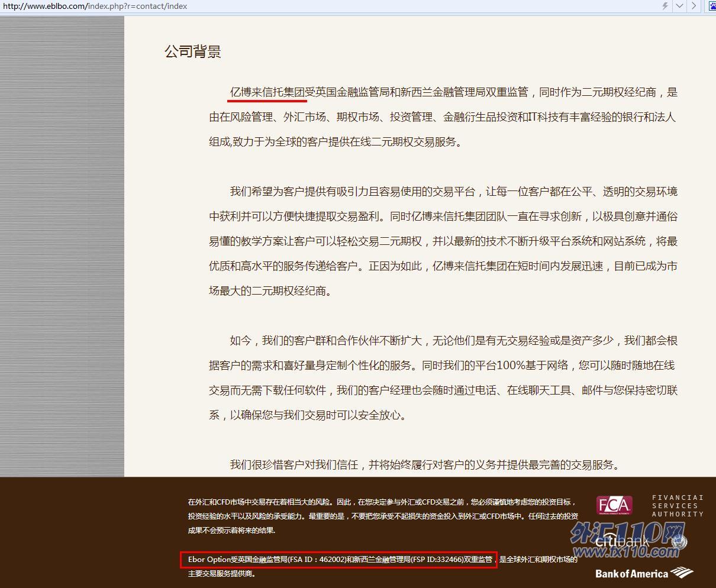Click the forward navigation arrow

694,7
